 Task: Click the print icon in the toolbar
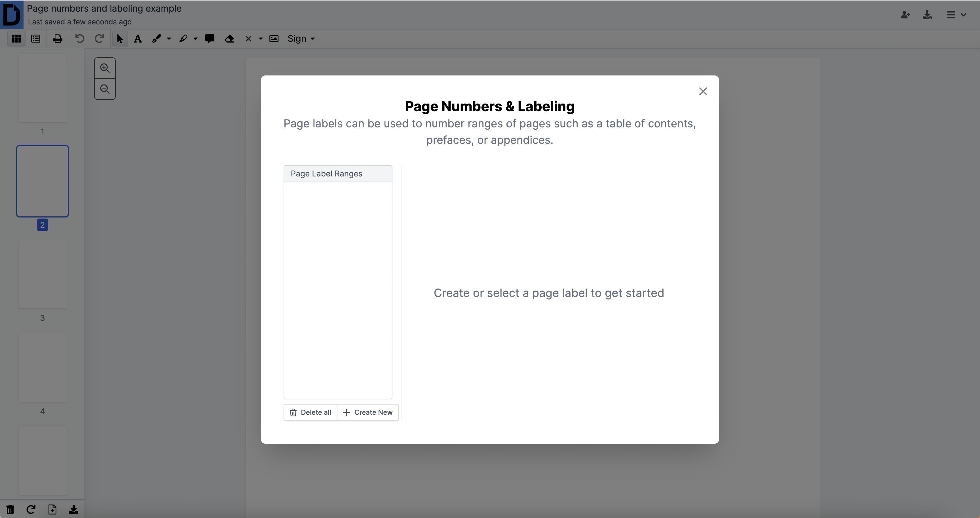pos(58,39)
